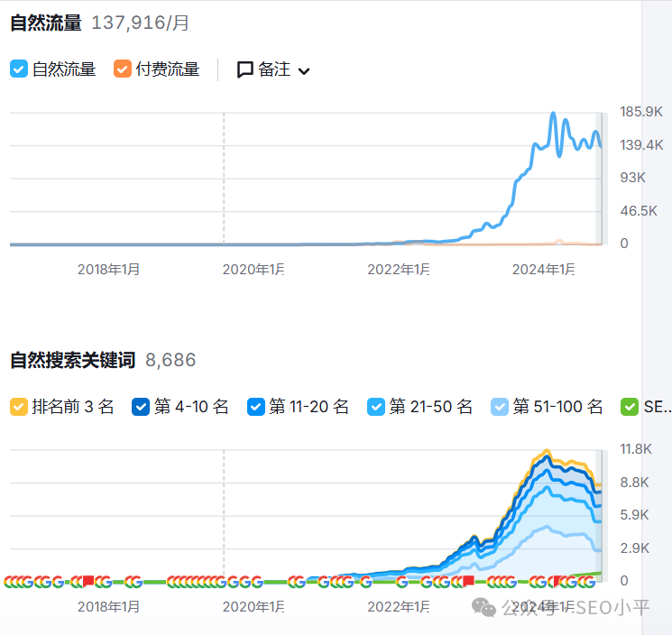Toggle the 第 11-20 名 checkbox
This screenshot has height=635, width=672.
tap(256, 407)
